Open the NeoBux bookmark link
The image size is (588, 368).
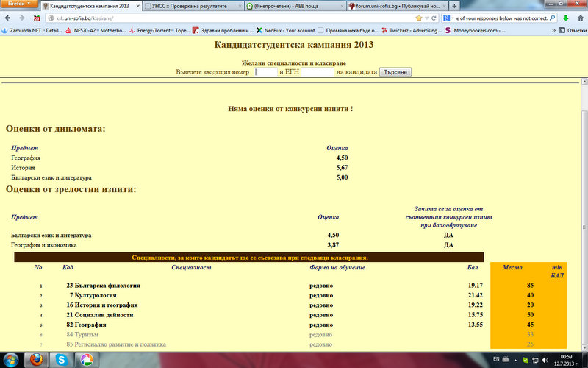(x=292, y=30)
